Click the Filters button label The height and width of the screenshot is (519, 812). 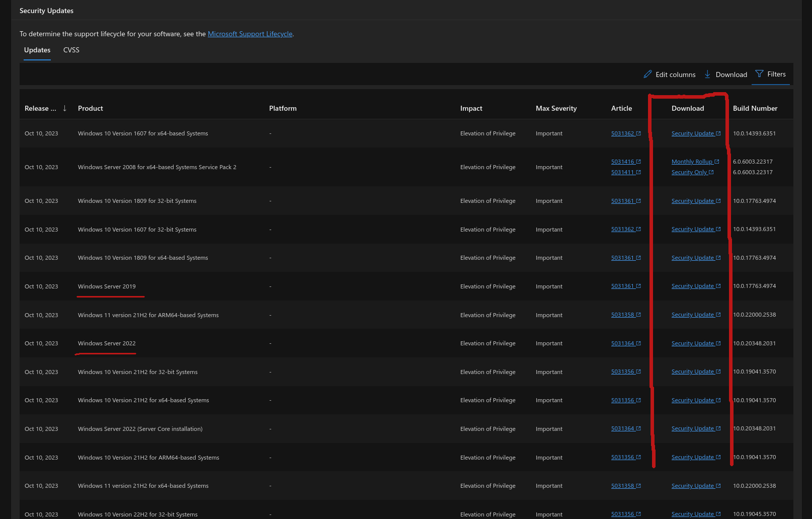(x=776, y=74)
